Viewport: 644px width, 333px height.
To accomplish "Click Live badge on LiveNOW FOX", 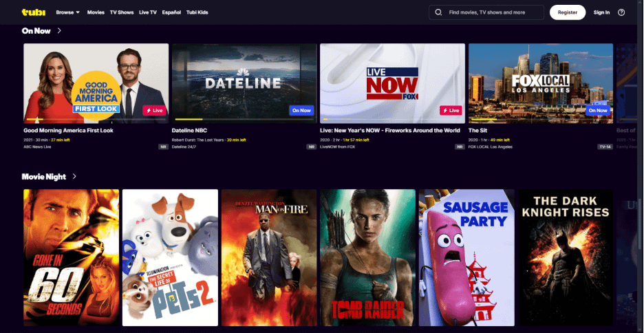I will coord(451,111).
